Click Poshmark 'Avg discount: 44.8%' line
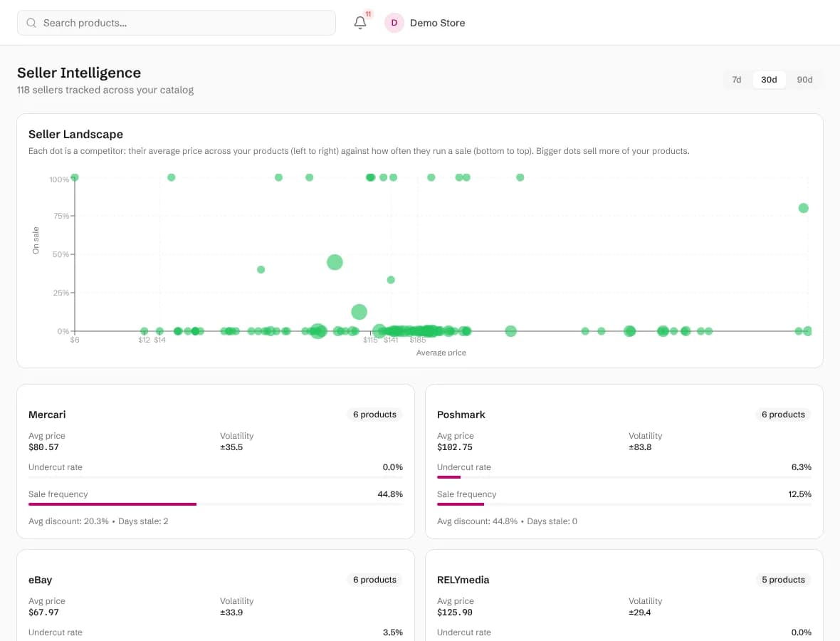840x641 pixels. point(507,521)
